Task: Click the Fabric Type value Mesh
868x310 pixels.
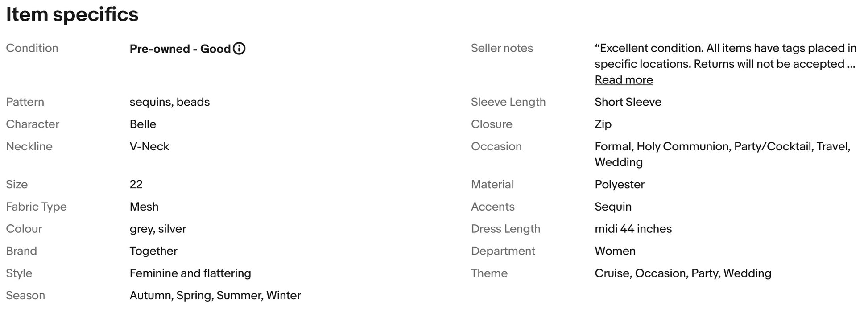Action: coord(144,207)
